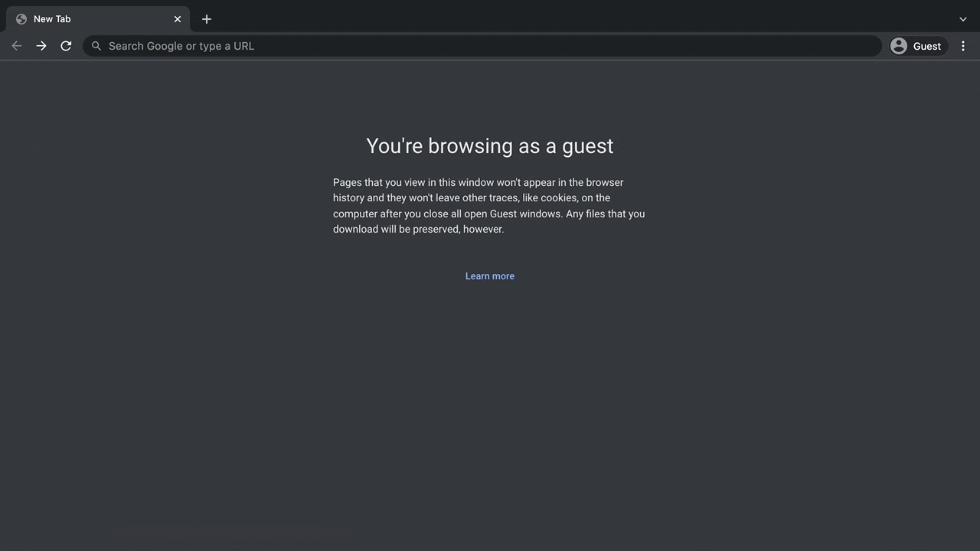The image size is (980, 551).
Task: Click the globe favicon on New Tab
Action: [x=21, y=19]
